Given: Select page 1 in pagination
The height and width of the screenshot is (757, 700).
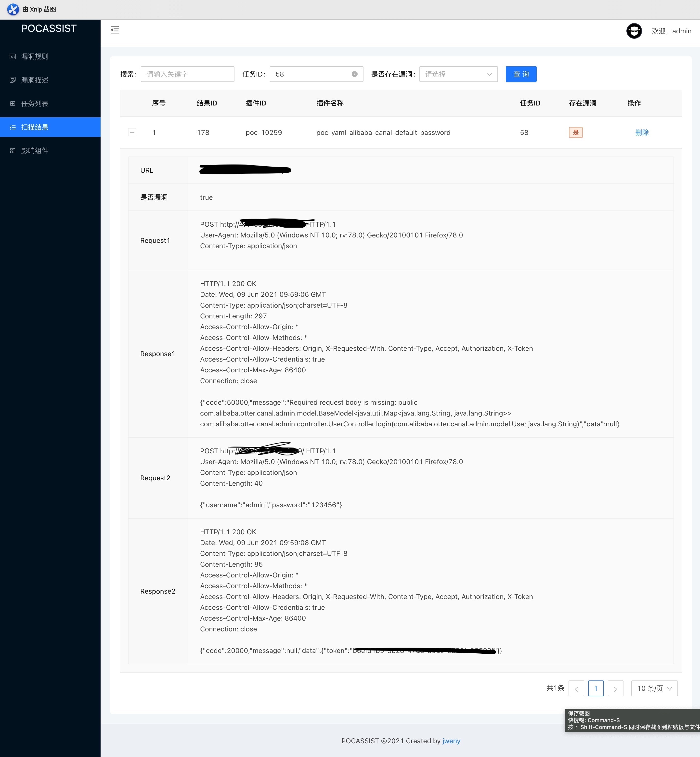Looking at the screenshot, I should point(596,688).
